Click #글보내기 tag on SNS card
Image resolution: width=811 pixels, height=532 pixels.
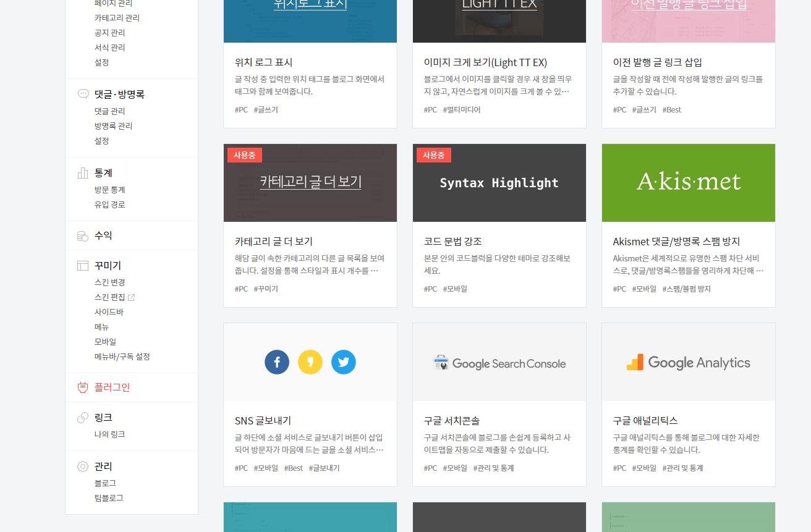(325, 468)
